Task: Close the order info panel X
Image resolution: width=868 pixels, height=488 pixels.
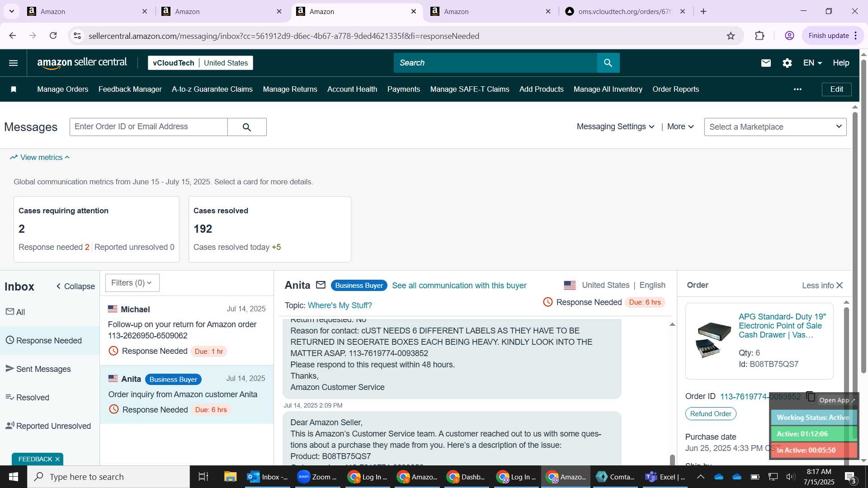Action: (x=840, y=285)
